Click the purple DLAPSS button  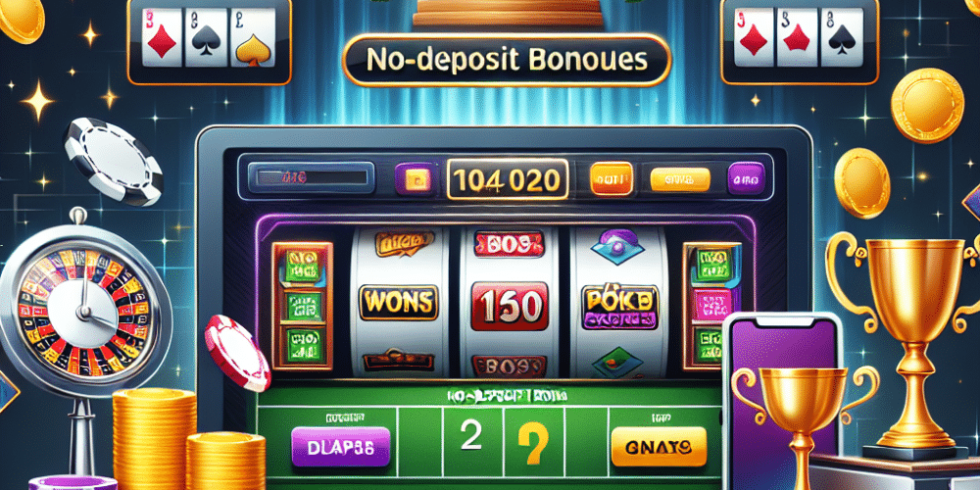(x=341, y=446)
